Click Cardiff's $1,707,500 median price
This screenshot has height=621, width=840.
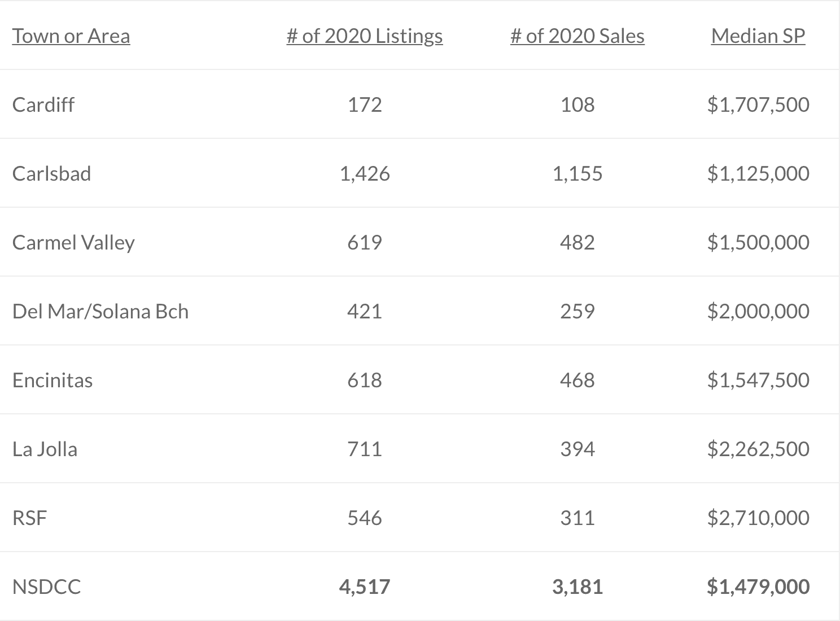pos(758,105)
